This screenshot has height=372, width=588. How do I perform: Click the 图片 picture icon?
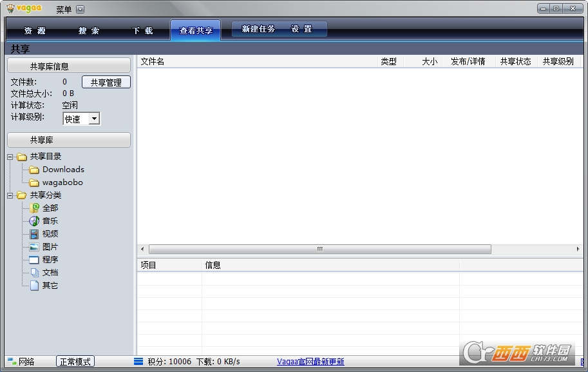click(x=34, y=247)
